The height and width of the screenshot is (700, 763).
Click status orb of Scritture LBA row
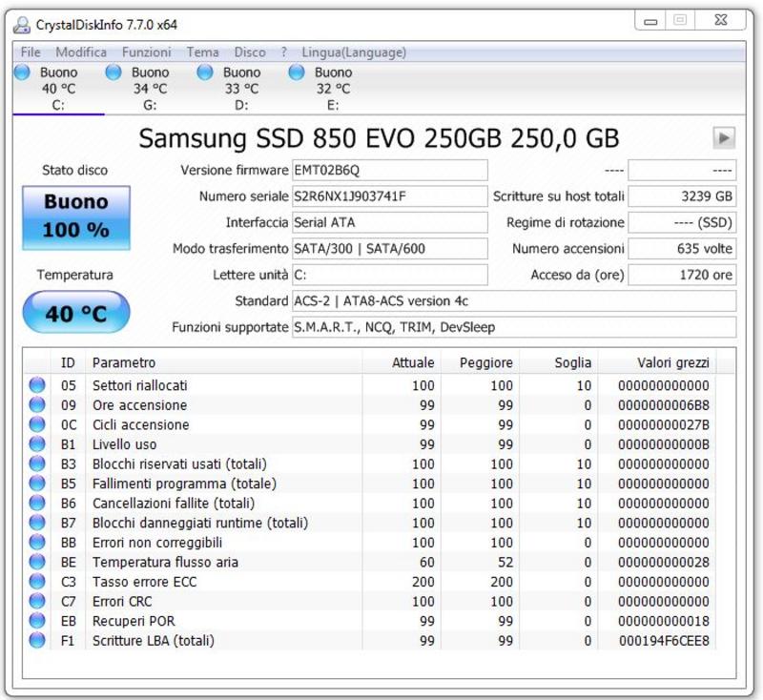tap(37, 640)
